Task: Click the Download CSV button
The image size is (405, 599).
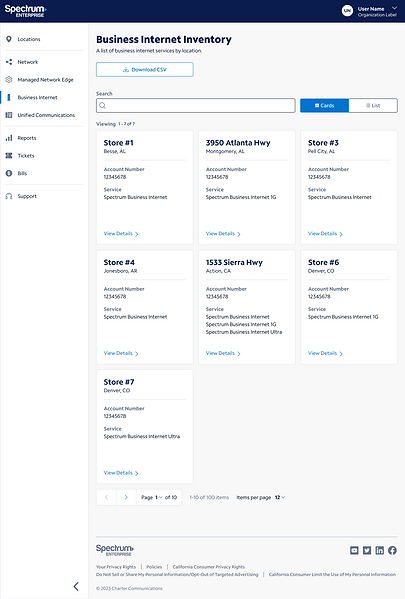Action: click(x=145, y=70)
